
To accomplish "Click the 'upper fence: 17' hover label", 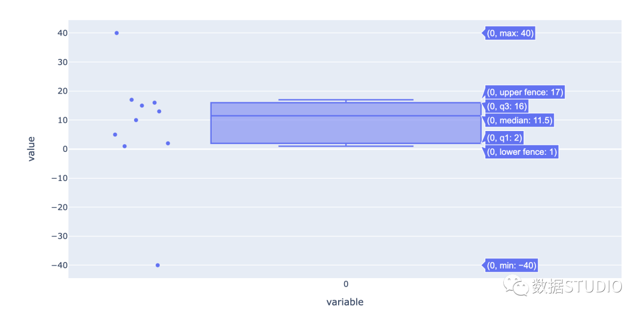I will point(525,92).
